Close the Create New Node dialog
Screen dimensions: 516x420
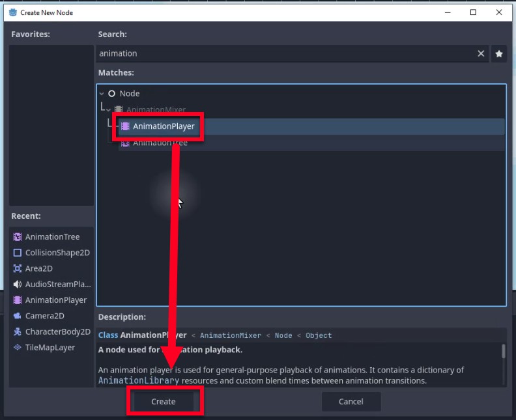click(499, 12)
